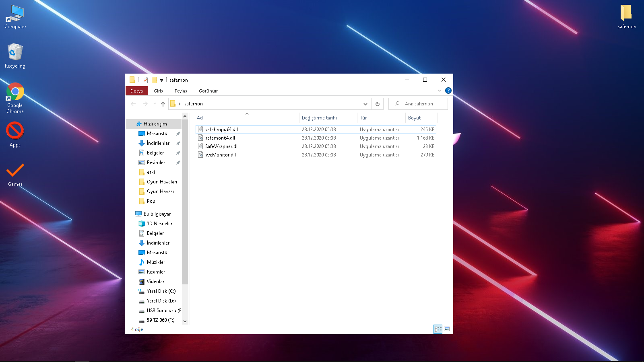Open pinned İndirilenler under Hızlı erişim

pos(158,143)
